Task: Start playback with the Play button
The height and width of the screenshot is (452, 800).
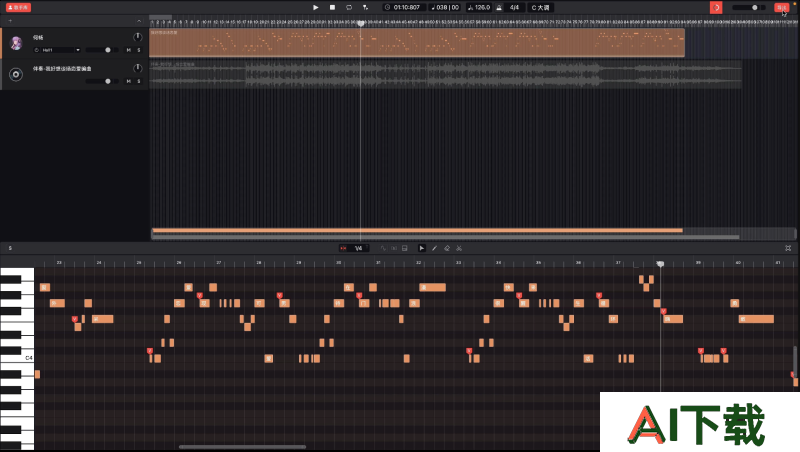Action: pos(316,8)
